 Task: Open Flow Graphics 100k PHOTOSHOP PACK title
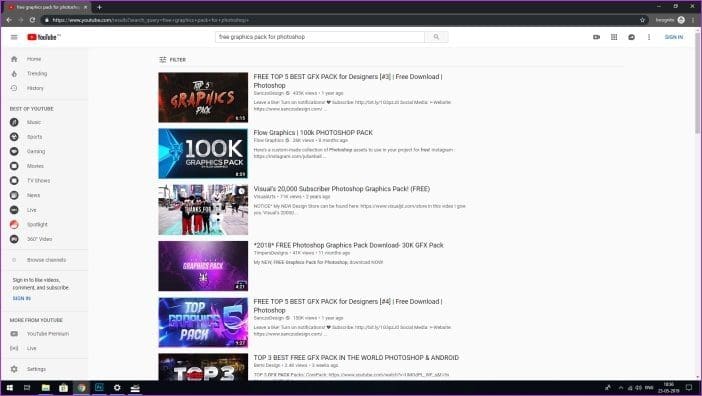(x=313, y=132)
